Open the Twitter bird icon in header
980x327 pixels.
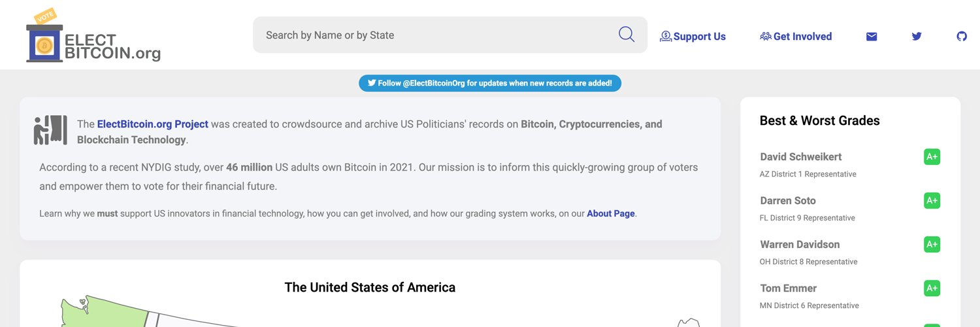click(917, 37)
